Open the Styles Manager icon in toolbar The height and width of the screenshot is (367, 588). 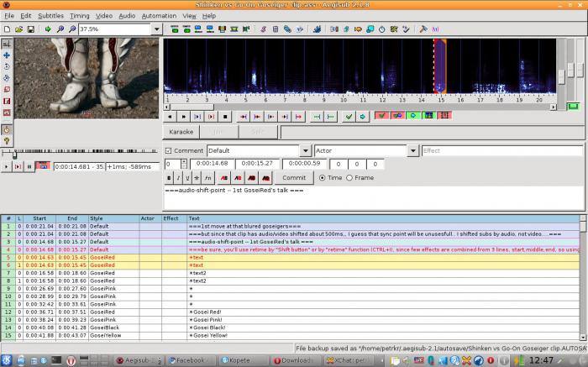[x=263, y=29]
